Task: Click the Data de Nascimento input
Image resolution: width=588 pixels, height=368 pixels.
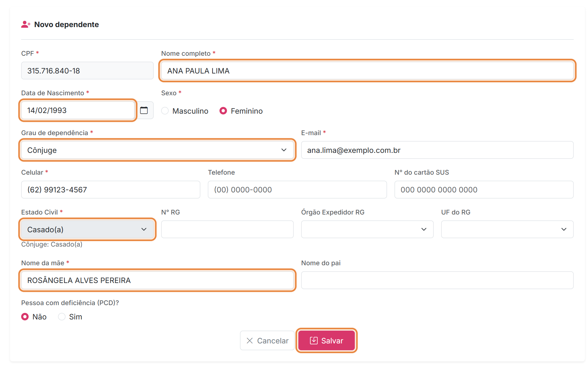Action: (x=78, y=110)
